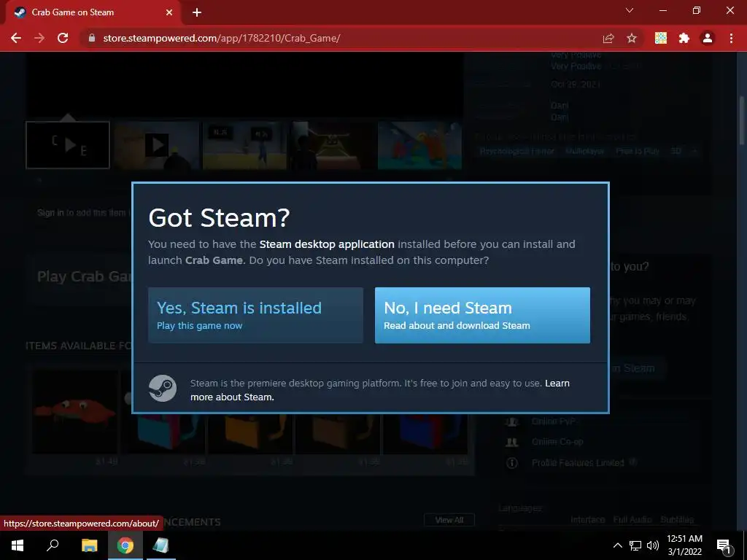Image resolution: width=747 pixels, height=560 pixels.
Task: Play the second video thumbnail
Action: tap(156, 145)
